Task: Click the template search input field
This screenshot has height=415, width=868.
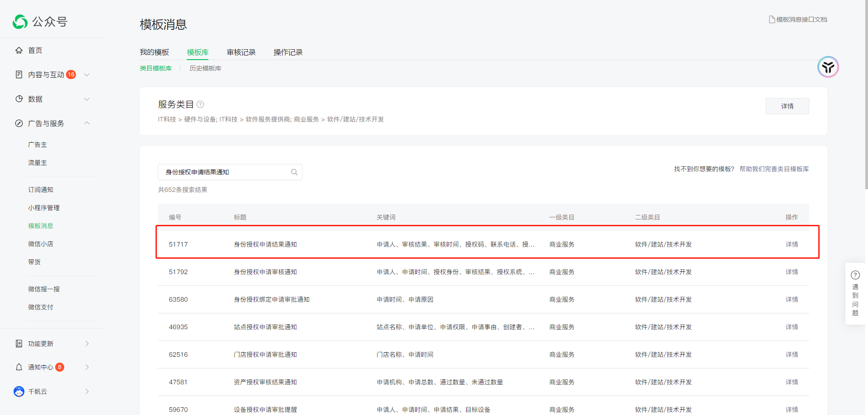Action: [x=230, y=172]
